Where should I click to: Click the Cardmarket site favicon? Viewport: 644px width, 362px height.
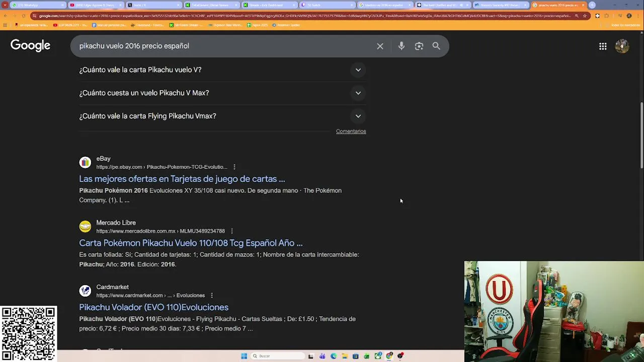tap(85, 291)
